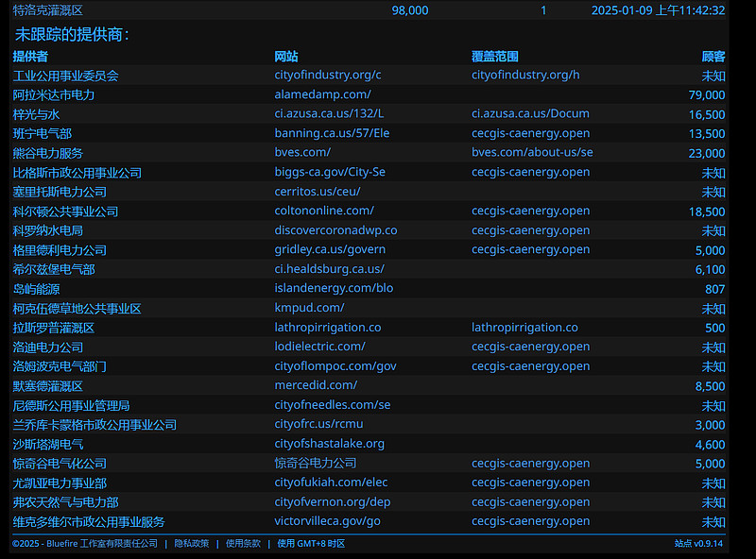Image resolution: width=756 pixels, height=559 pixels.
Task: Visit the cerritos.us/ceu/ website link
Action: (318, 192)
